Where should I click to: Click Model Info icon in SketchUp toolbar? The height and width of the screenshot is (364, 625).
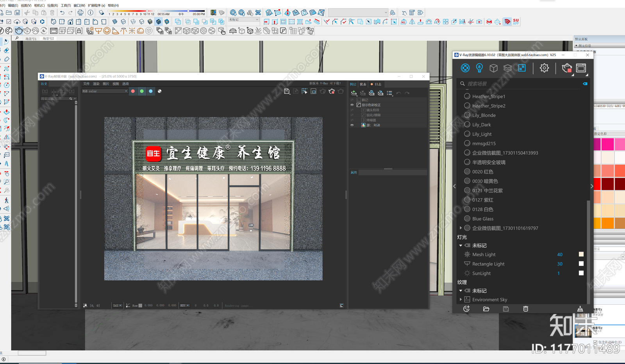tap(90, 12)
